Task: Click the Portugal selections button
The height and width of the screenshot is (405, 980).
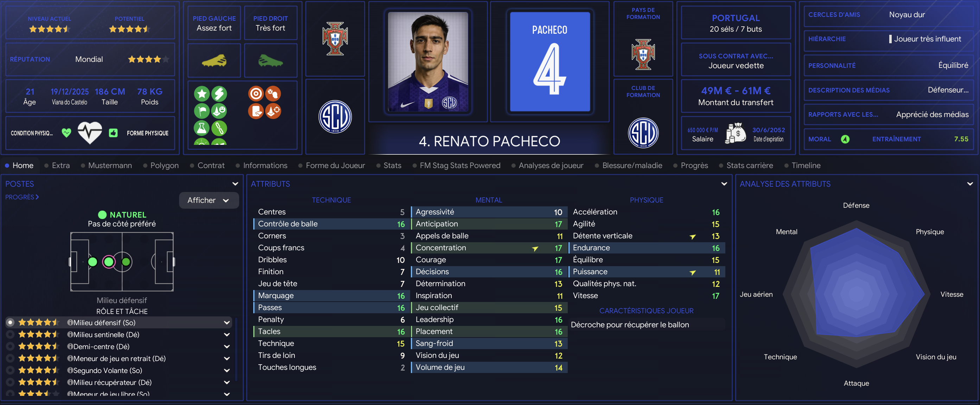Action: (736, 23)
